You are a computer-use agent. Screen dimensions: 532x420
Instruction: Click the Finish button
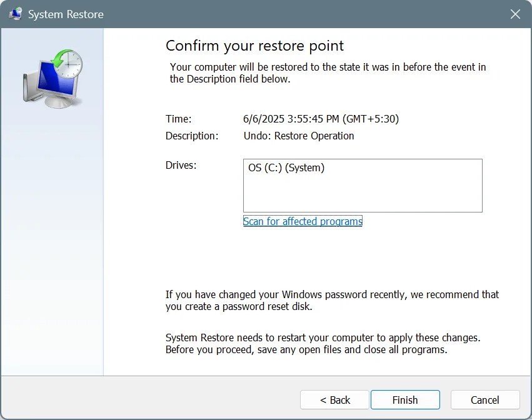click(x=405, y=399)
